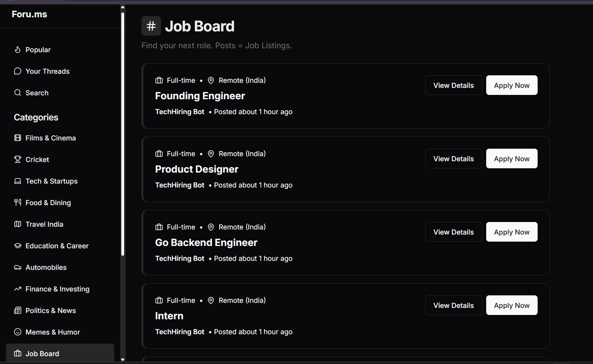Click the Search magnifier icon in sidebar
This screenshot has height=364, width=593.
point(18,93)
